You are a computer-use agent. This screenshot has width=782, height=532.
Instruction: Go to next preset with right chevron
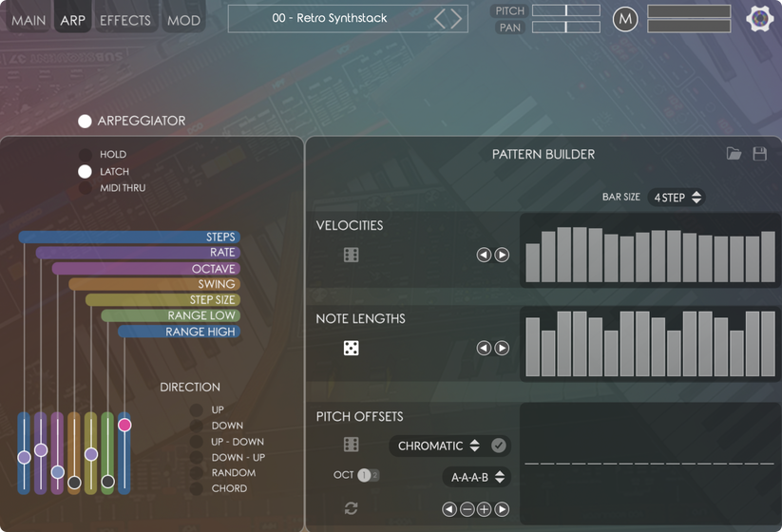[x=456, y=19]
